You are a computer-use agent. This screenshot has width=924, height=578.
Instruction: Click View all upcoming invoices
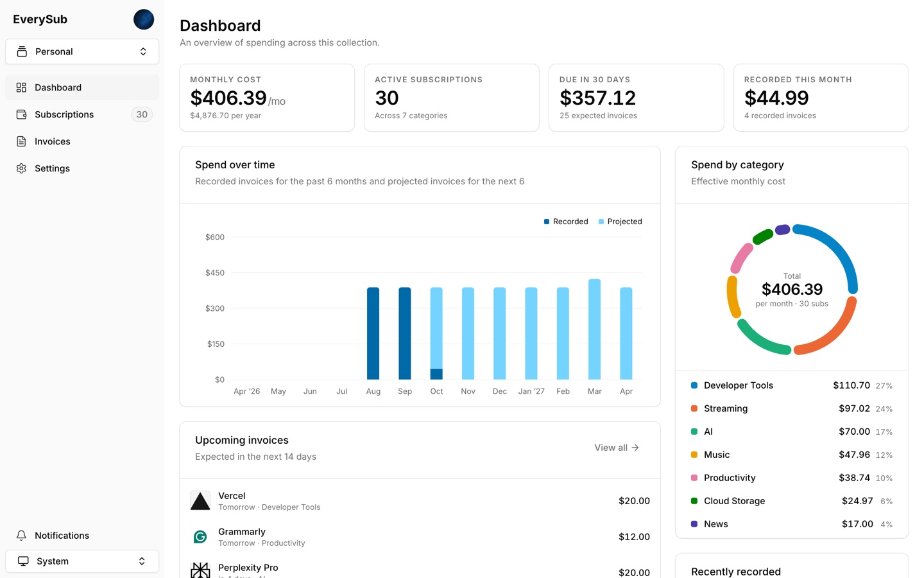617,448
